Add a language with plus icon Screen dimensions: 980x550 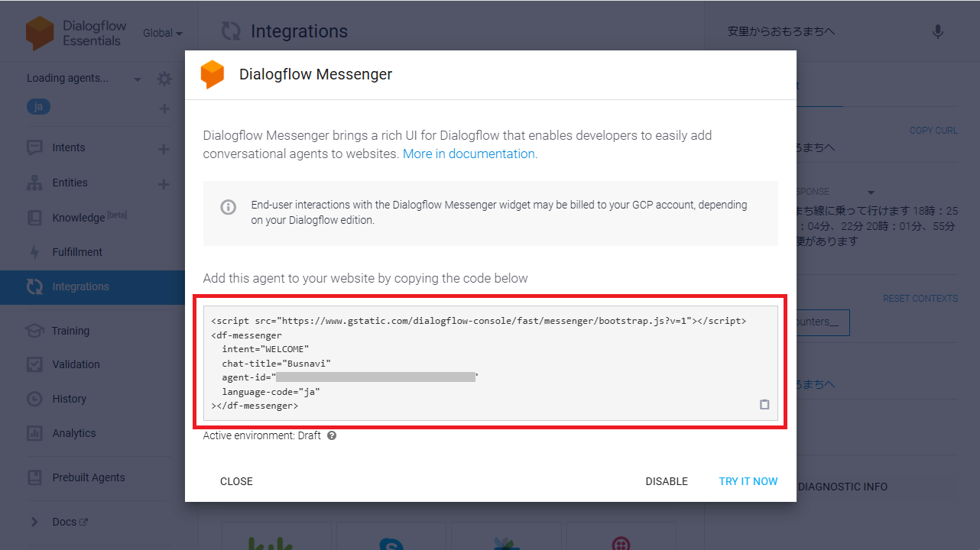tap(164, 108)
